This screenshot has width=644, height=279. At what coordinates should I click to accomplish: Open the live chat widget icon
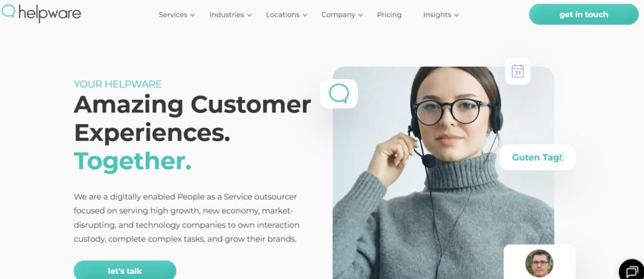pyautogui.click(x=631, y=271)
